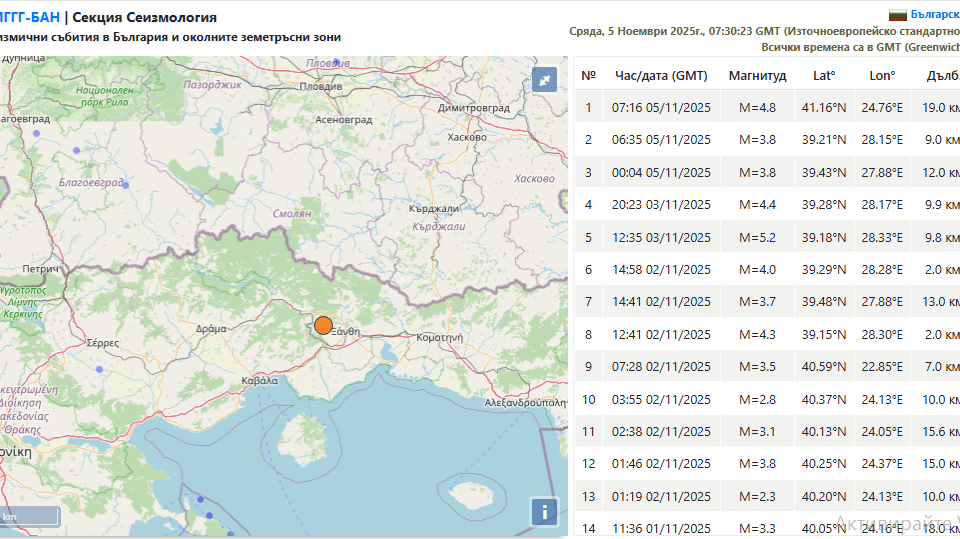Click the Кърджали city label on map

434,208
